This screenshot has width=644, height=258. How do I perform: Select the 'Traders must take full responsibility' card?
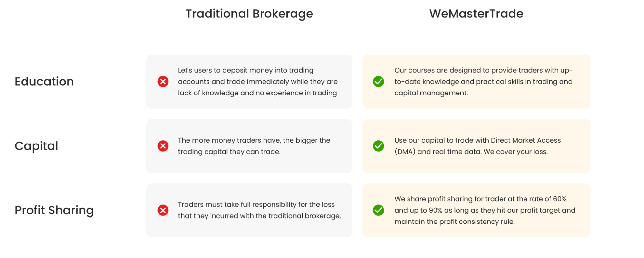[x=249, y=210]
